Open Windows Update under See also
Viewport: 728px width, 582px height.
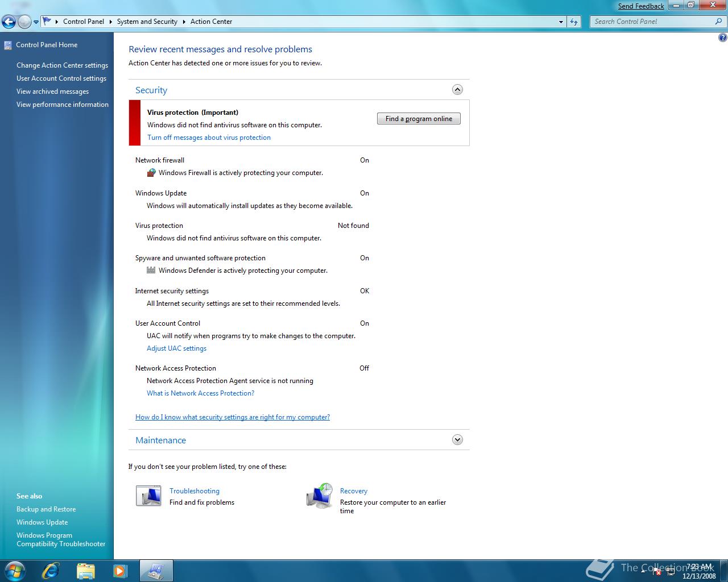[42, 522]
